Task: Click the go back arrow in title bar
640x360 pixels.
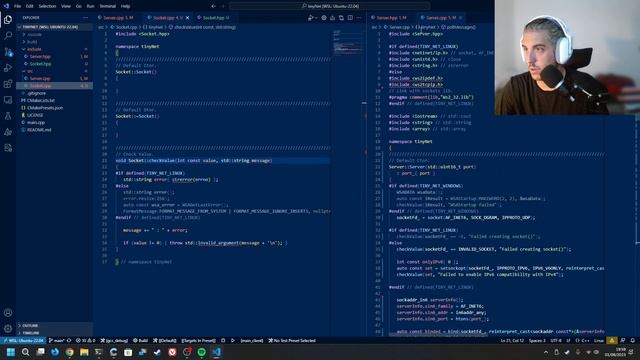Action: tap(213, 6)
